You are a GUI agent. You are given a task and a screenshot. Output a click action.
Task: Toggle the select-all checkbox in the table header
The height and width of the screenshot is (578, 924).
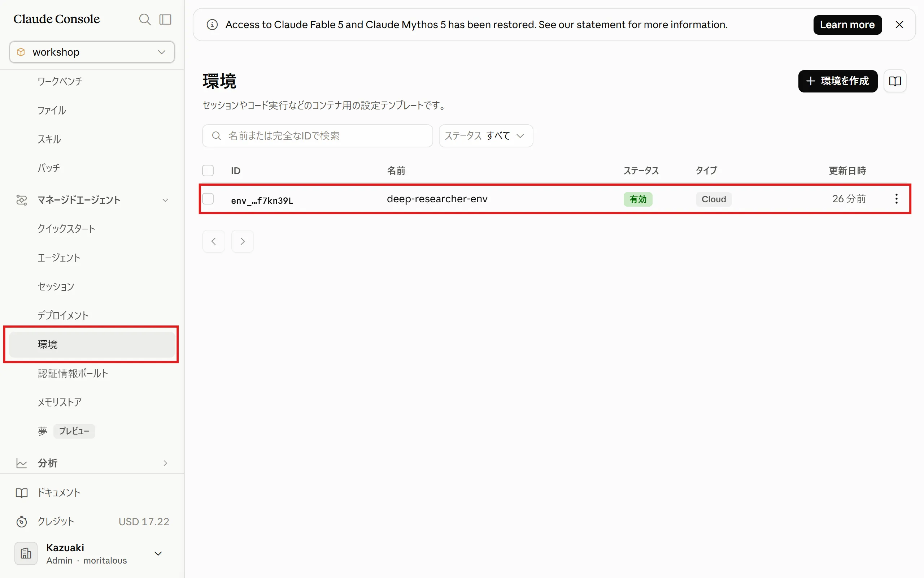208,171
